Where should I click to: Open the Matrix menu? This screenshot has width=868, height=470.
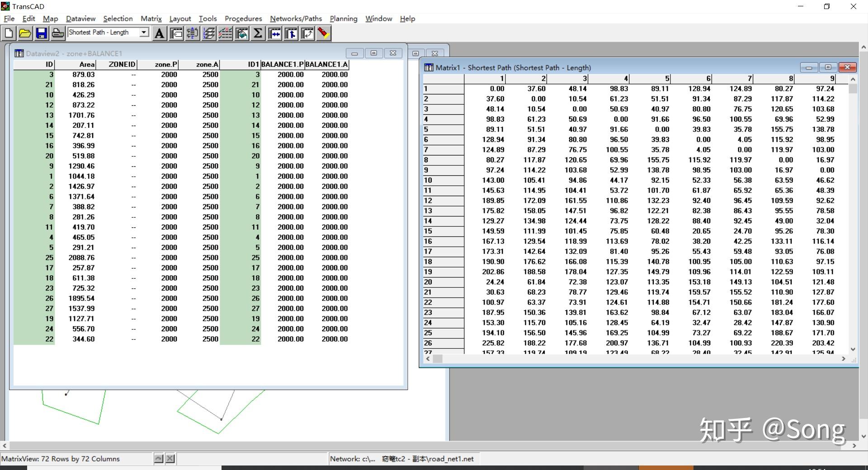pyautogui.click(x=151, y=19)
